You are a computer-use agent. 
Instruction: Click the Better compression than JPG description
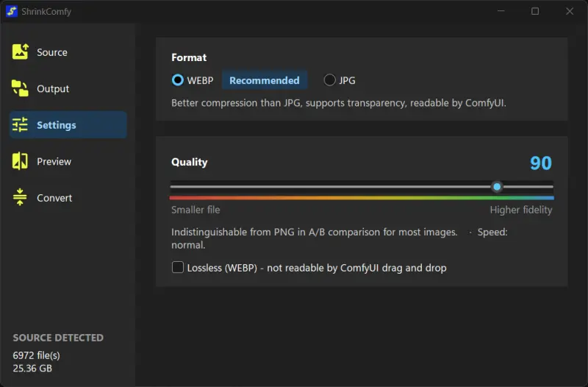[x=339, y=103]
